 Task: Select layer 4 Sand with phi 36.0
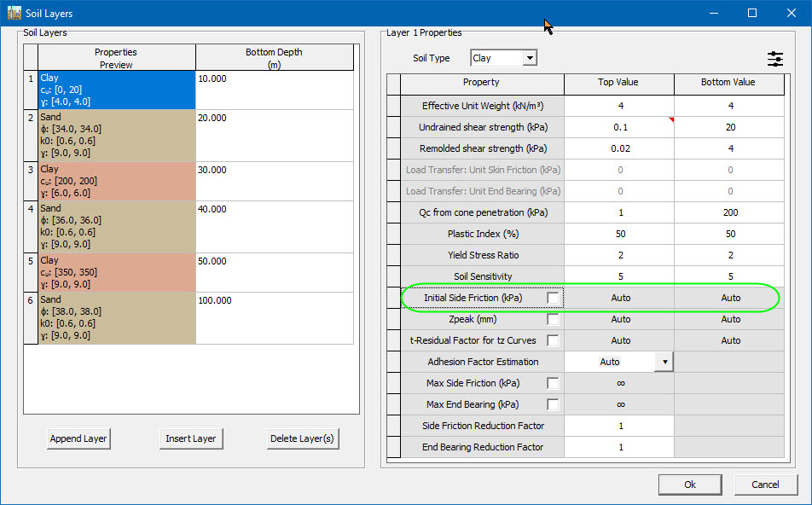tap(117, 226)
